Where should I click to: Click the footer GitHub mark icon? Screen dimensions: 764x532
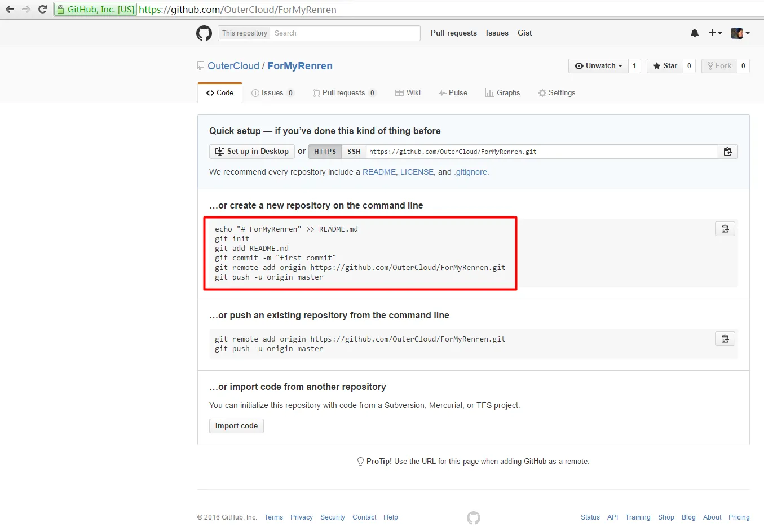click(474, 517)
